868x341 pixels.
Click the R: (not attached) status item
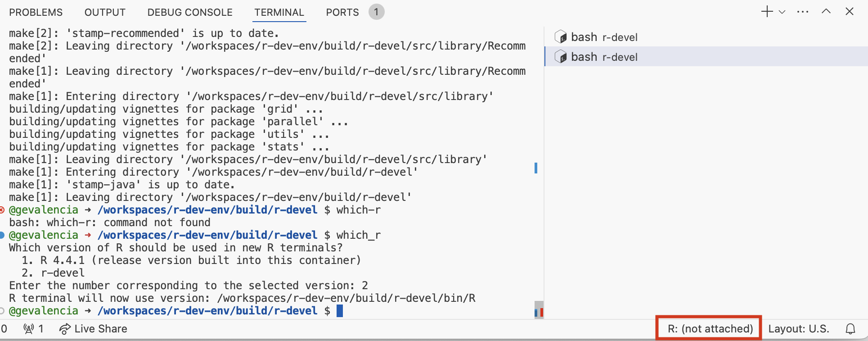pyautogui.click(x=710, y=329)
